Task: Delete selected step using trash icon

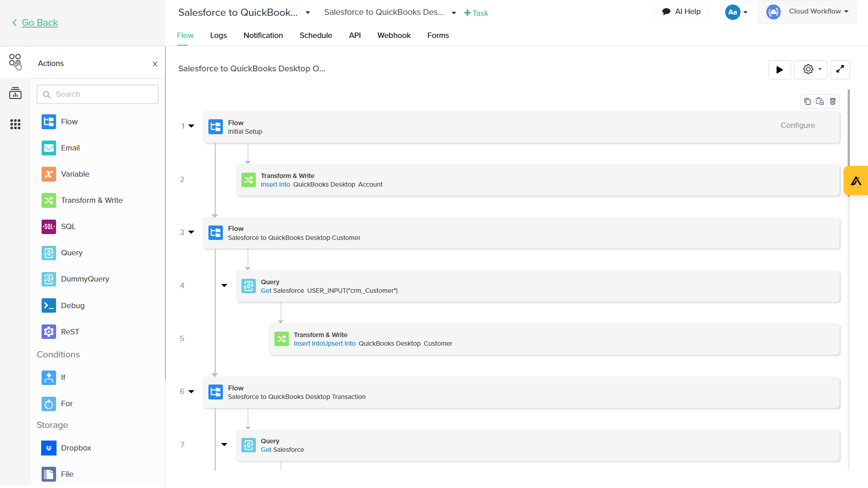Action: coord(833,101)
